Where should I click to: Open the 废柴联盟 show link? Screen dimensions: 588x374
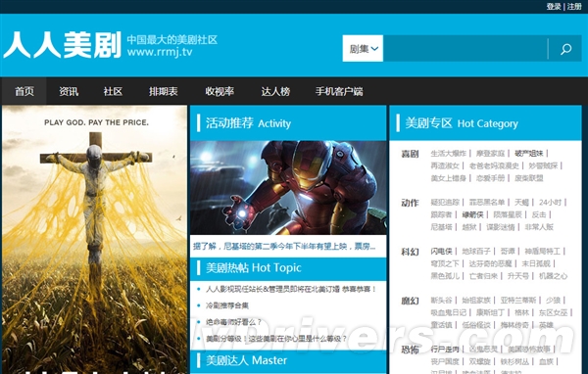(529, 178)
